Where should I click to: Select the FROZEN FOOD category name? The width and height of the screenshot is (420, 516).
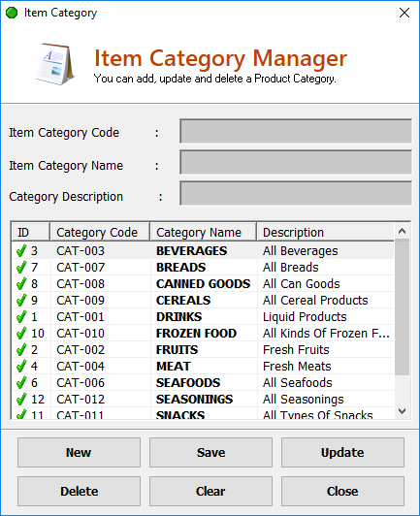point(196,334)
